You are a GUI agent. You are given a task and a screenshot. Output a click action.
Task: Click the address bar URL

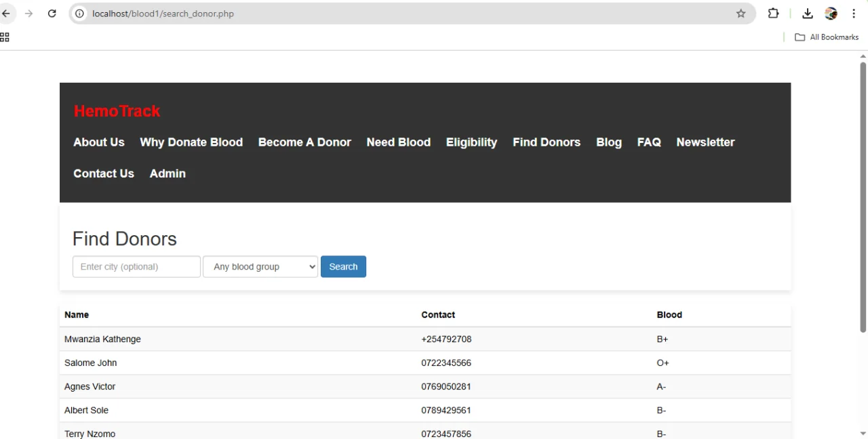[x=163, y=14]
